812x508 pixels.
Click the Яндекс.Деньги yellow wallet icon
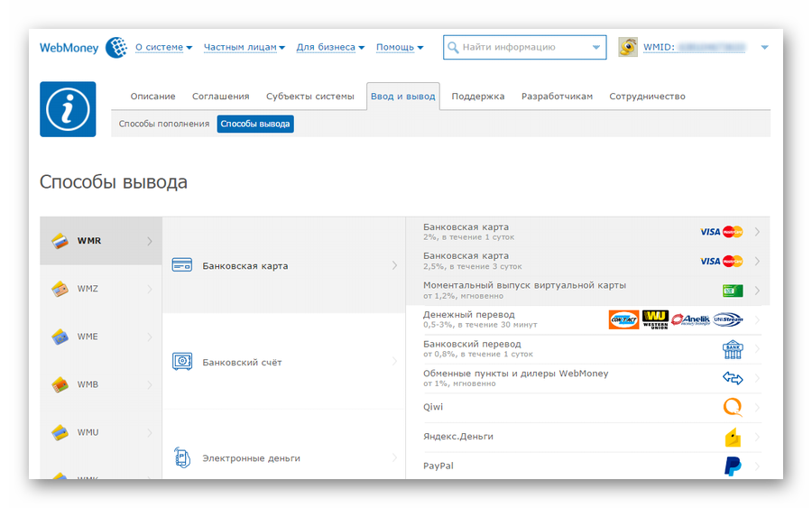[733, 438]
